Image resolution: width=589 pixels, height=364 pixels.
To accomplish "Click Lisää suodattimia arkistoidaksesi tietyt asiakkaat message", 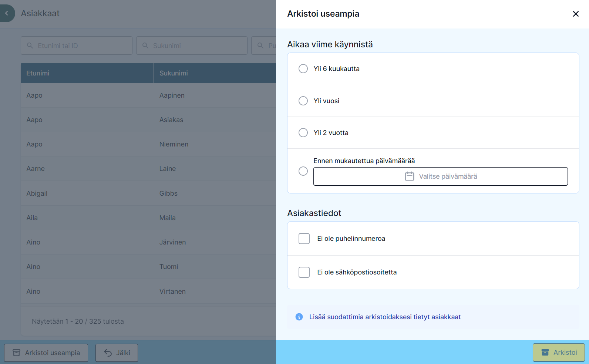I will (385, 317).
